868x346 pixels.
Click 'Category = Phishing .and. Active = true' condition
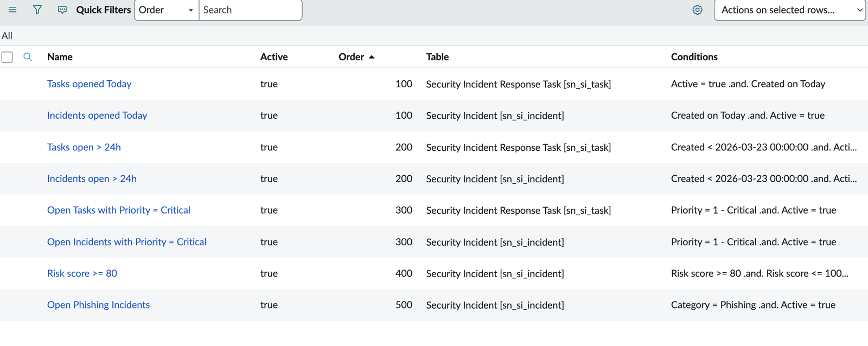pyautogui.click(x=753, y=305)
